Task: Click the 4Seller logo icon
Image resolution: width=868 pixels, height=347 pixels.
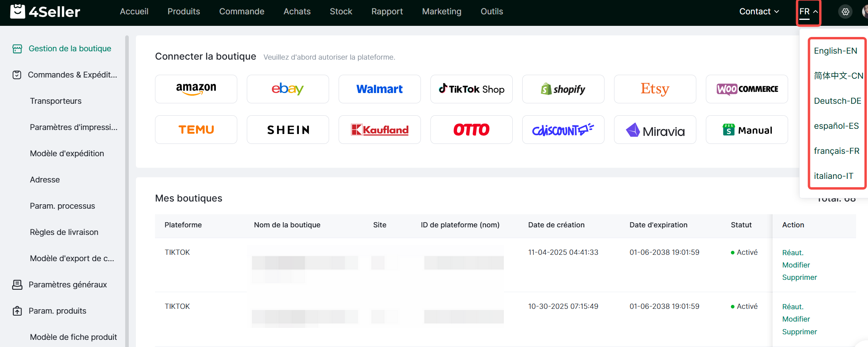Action: tap(17, 12)
